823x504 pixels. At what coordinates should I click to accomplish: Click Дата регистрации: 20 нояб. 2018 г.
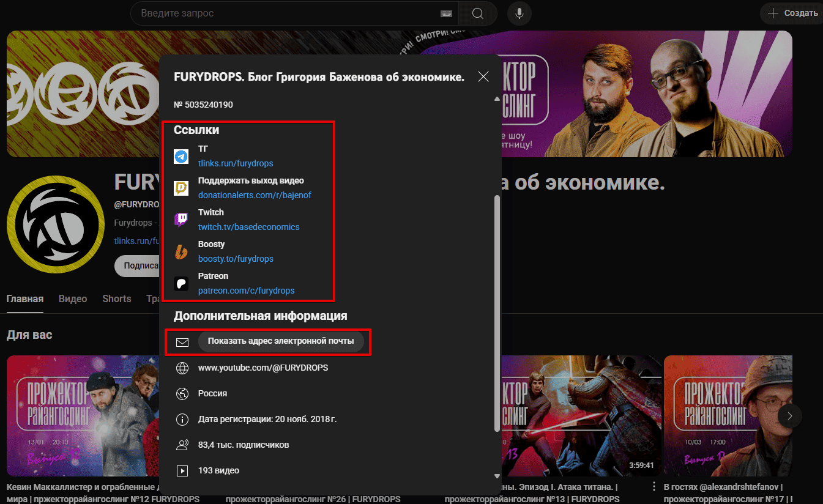[x=267, y=420]
